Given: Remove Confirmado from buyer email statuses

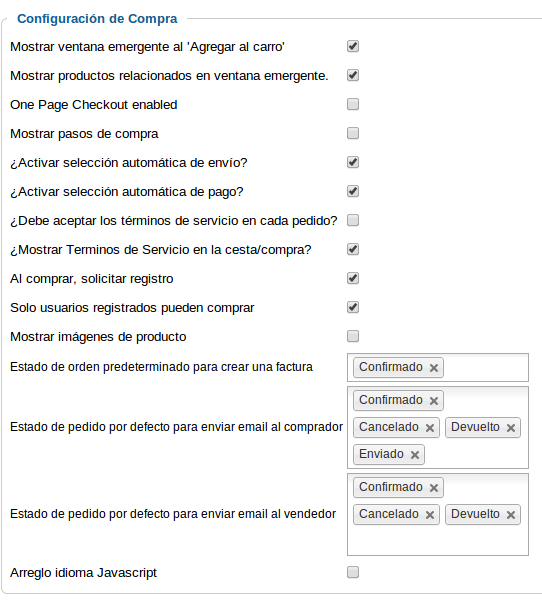Looking at the screenshot, I should (x=434, y=401).
